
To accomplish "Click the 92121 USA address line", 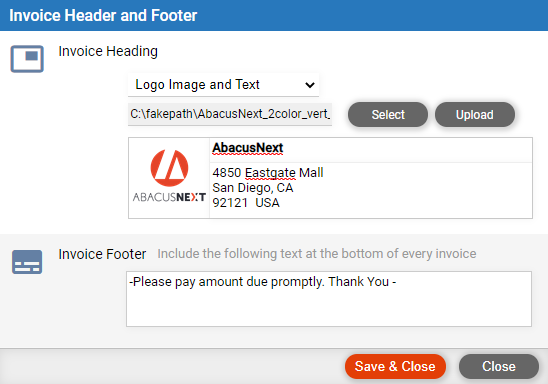I will click(x=246, y=203).
